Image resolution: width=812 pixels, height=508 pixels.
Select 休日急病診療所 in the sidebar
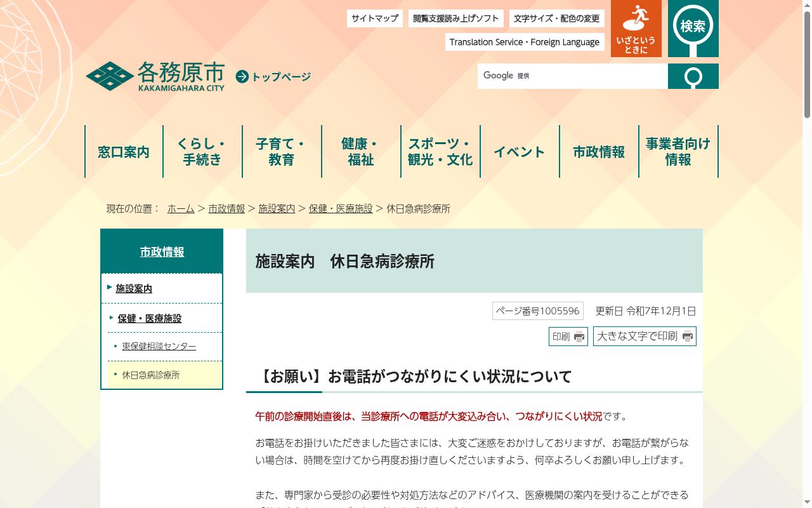pos(151,375)
